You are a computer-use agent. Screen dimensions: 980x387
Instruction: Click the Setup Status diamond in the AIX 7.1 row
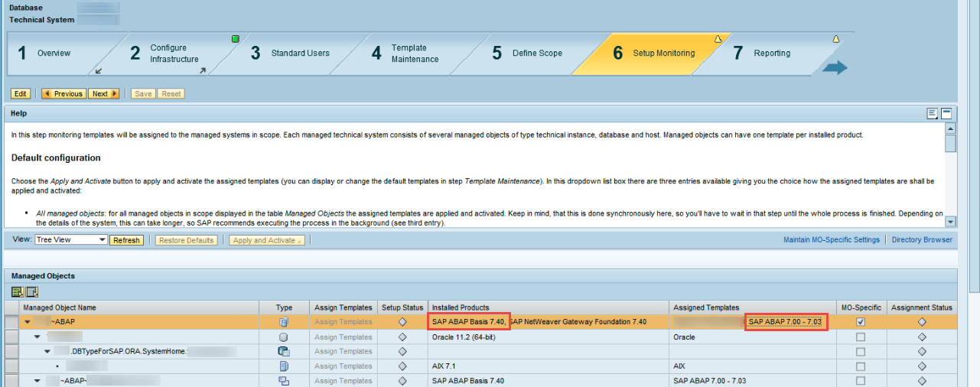[402, 366]
